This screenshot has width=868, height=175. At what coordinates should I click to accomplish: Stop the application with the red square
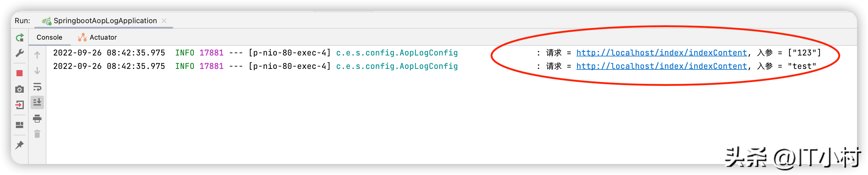(20, 73)
